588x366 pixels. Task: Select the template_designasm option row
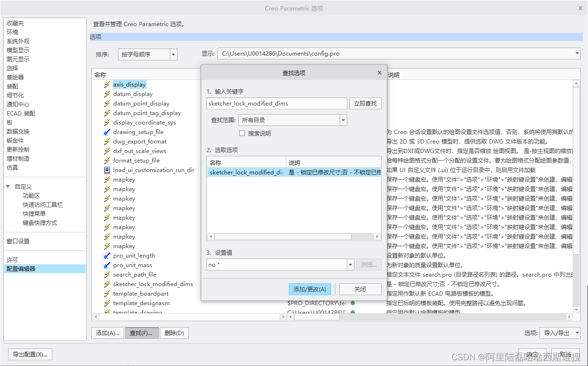pyautogui.click(x=141, y=303)
